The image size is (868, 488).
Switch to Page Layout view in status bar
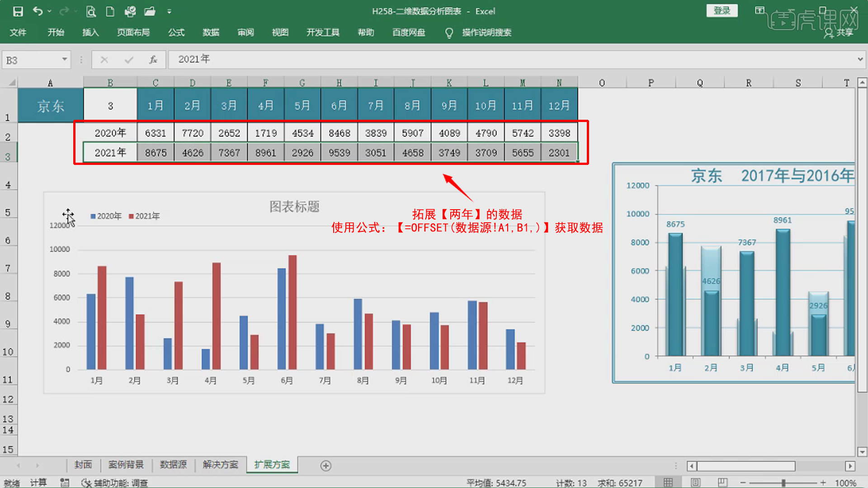[695, 482]
